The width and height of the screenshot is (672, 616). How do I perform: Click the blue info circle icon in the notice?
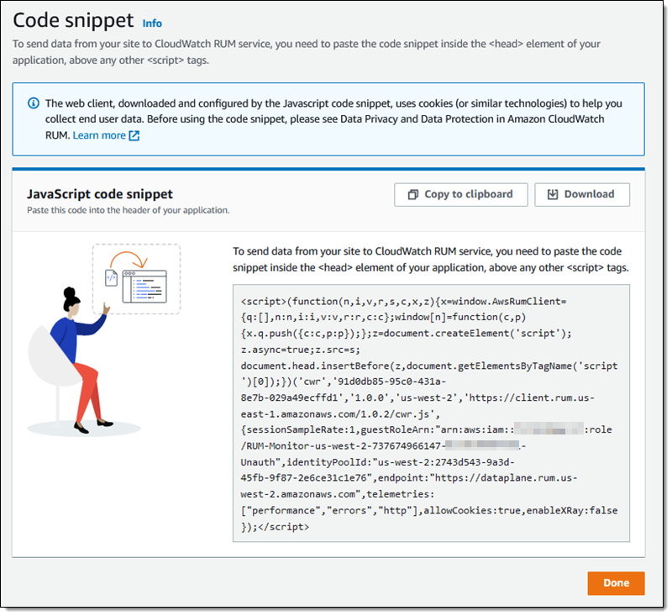34,103
